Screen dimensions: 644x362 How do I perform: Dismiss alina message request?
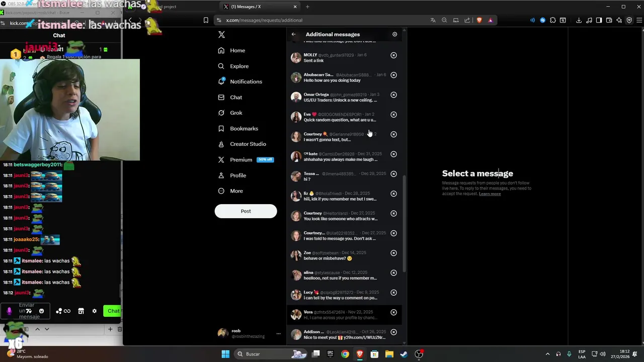click(x=393, y=273)
